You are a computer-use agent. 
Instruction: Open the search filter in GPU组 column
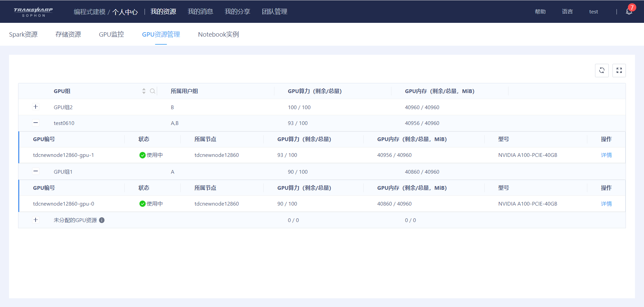click(x=153, y=91)
